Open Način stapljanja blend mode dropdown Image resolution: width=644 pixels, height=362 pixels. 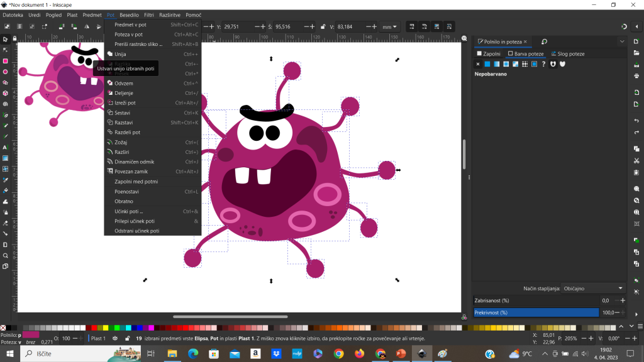click(593, 288)
